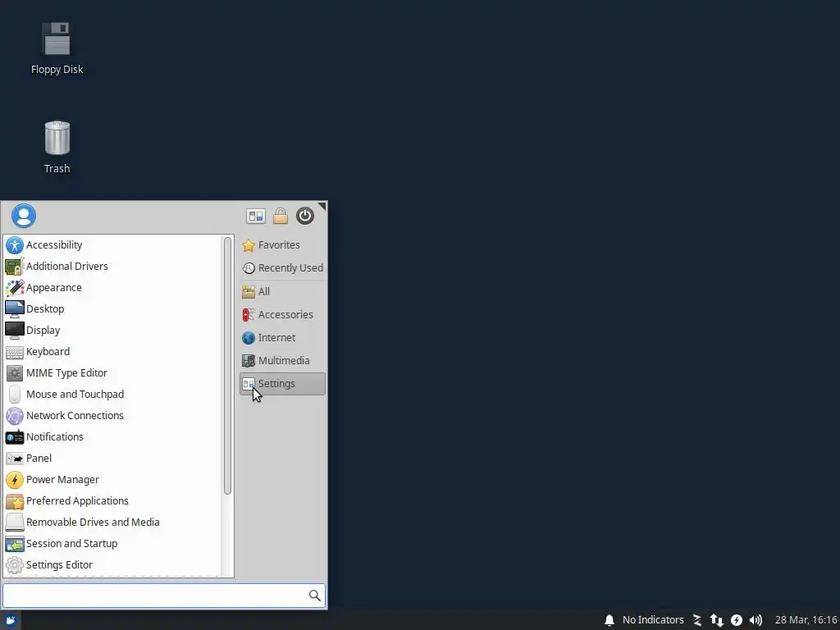Launch Power Manager

pyautogui.click(x=112, y=480)
